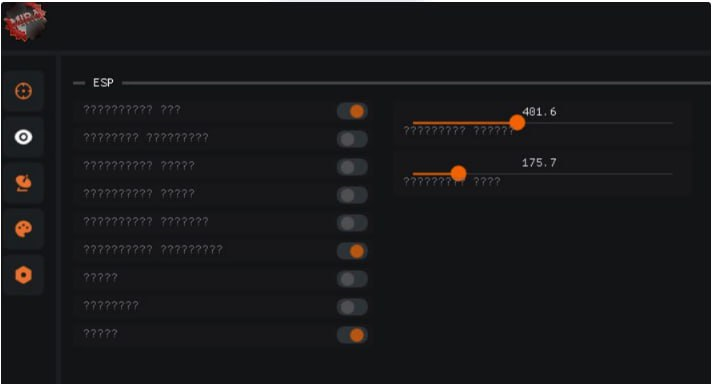
Task: Click the slider handle showing 175.7
Action: click(458, 173)
